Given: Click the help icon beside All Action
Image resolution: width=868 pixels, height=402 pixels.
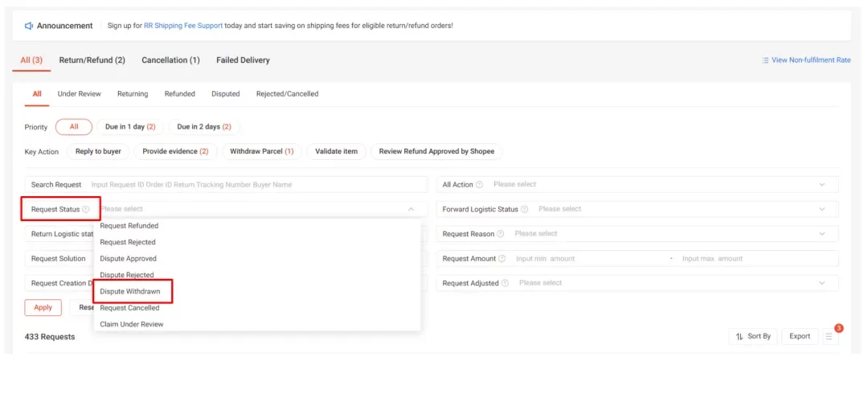Looking at the screenshot, I should 479,184.
